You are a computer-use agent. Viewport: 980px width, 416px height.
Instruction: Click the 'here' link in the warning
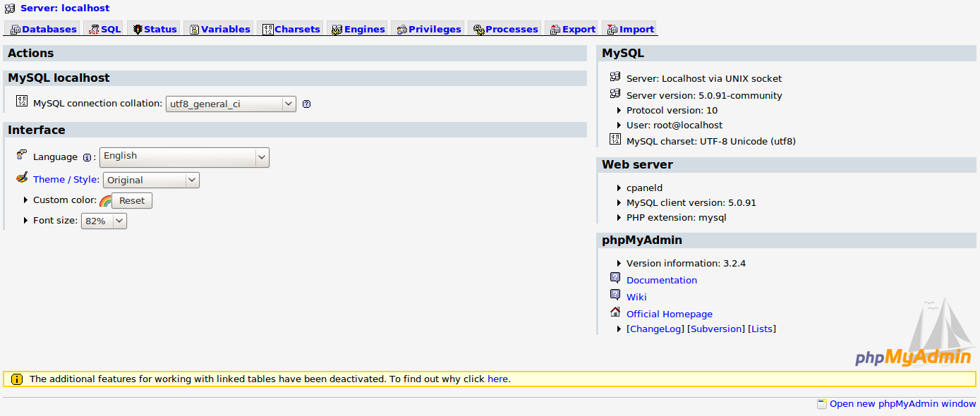pyautogui.click(x=497, y=379)
